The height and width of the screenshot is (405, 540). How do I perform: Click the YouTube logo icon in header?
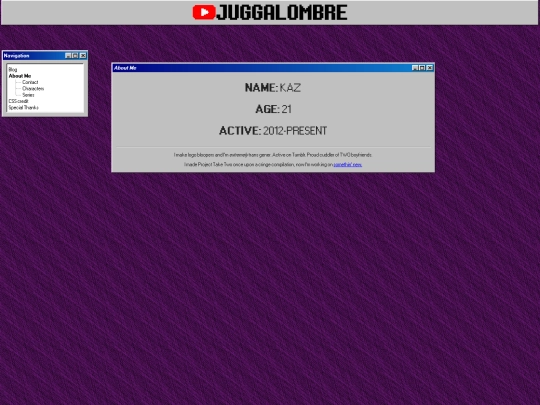(x=204, y=12)
